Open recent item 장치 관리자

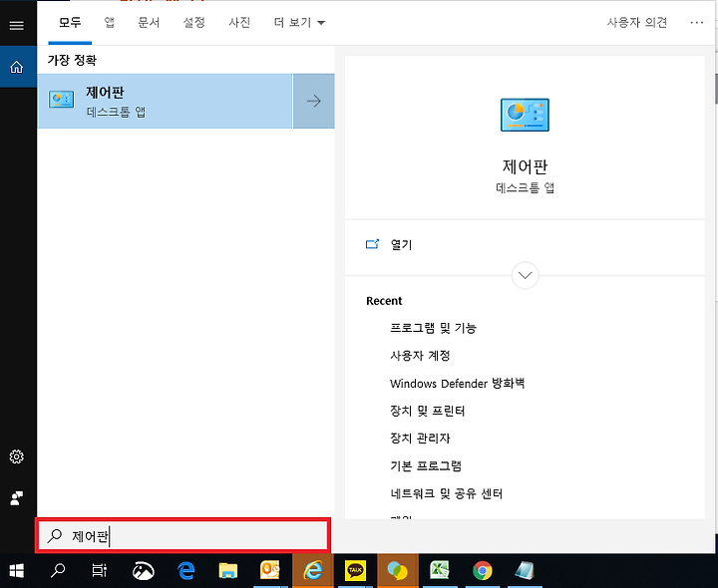420,439
